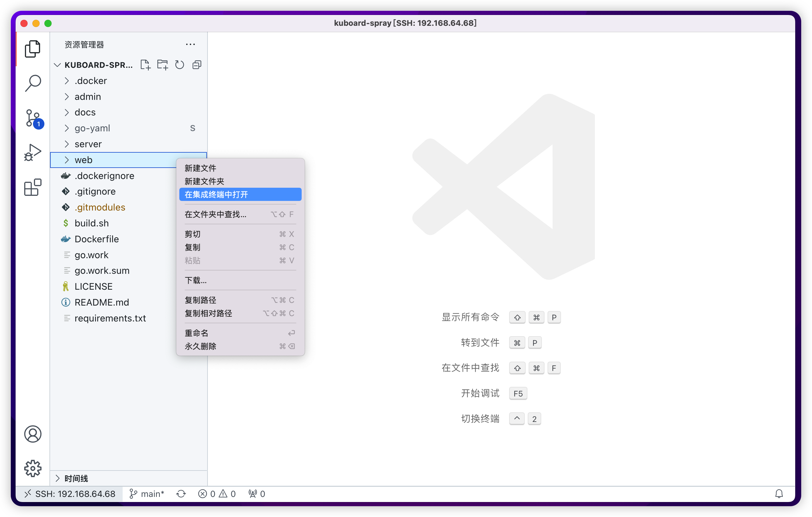812x517 pixels.
Task: Open the Extensions view
Action: coord(33,187)
